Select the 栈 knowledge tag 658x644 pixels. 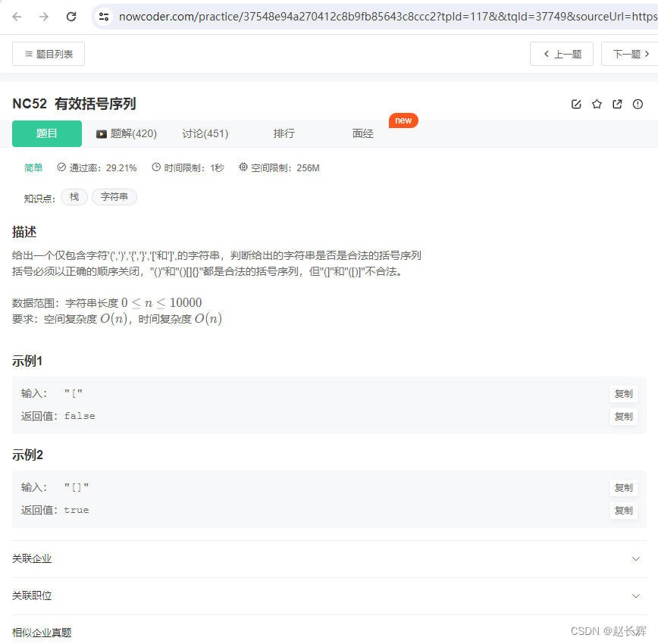tap(74, 196)
